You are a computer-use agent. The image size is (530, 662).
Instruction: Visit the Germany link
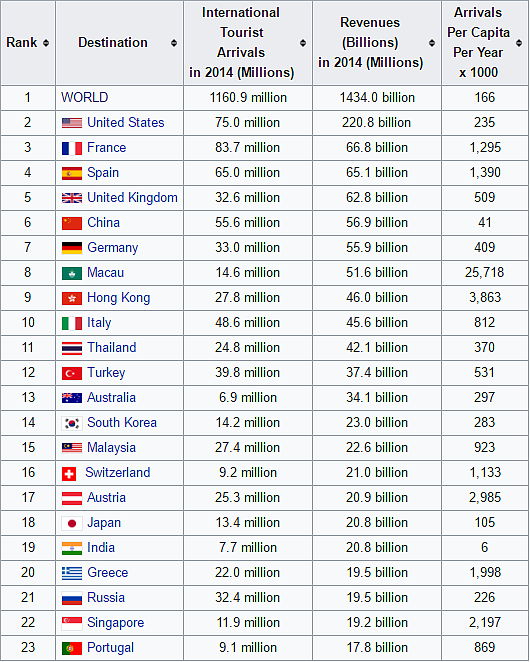pos(112,248)
